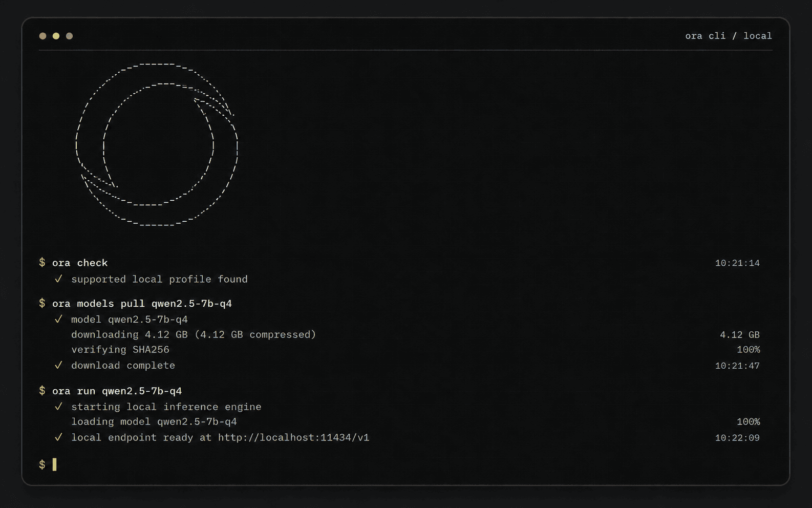Image resolution: width=812 pixels, height=508 pixels.
Task: Click timestamp 10:21:14
Action: tap(737, 263)
